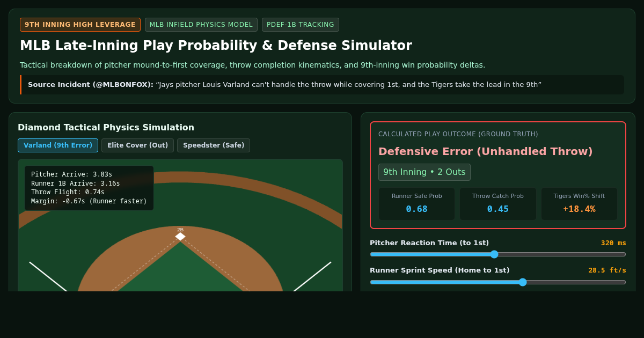Click the 9th Inning • 2 Outs badge
The height and width of the screenshot is (338, 644).
425,172
